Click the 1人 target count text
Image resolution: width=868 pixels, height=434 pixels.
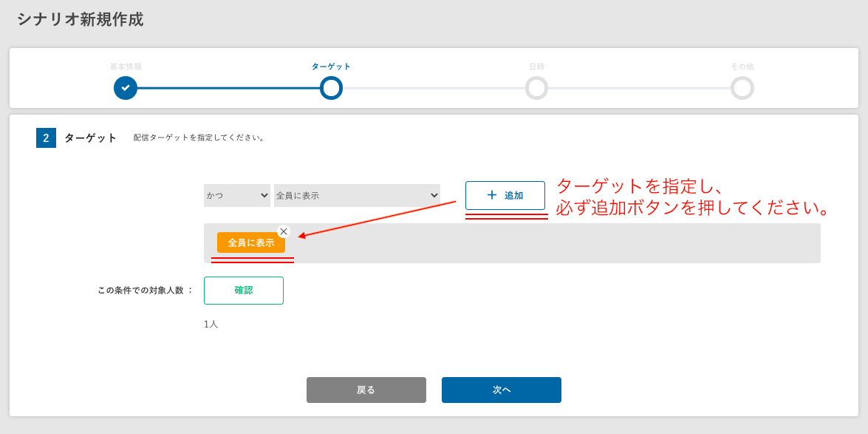(x=211, y=324)
